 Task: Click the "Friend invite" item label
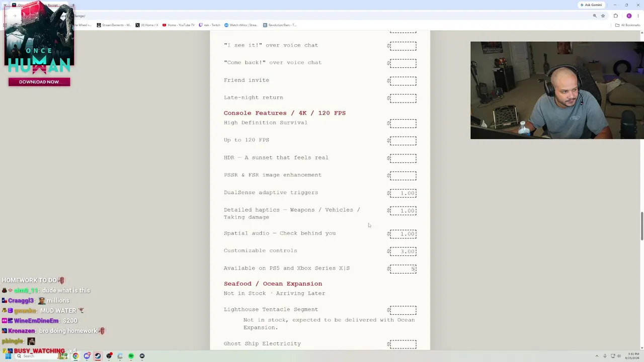(247, 80)
